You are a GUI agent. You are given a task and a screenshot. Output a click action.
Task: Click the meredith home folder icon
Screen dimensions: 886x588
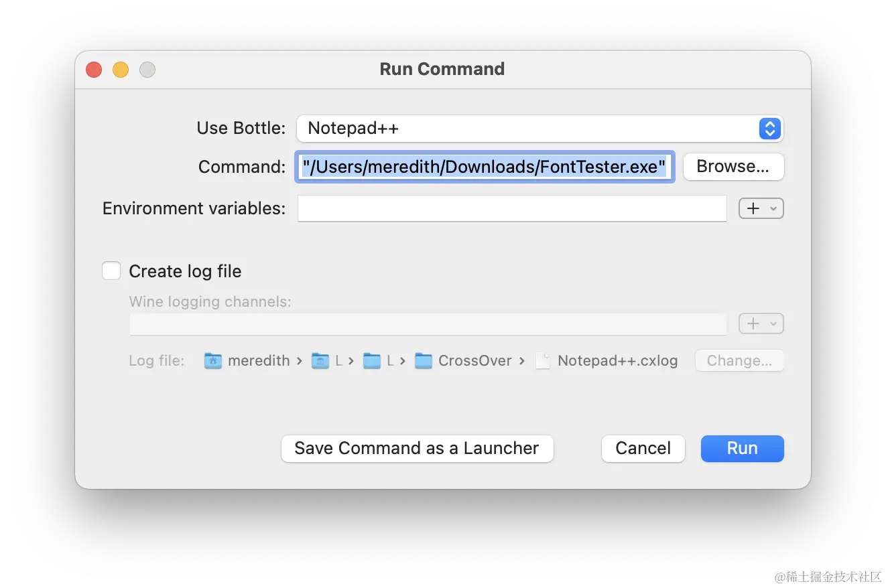(x=212, y=360)
